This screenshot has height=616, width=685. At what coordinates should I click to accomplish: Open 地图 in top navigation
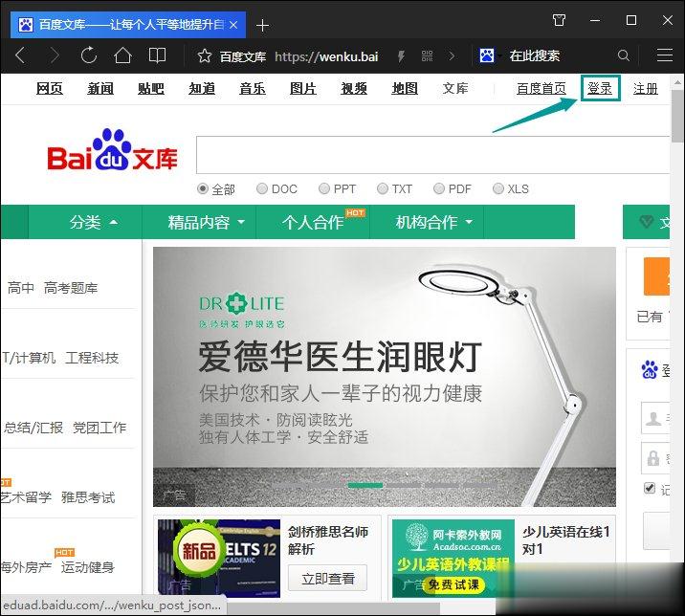[x=405, y=89]
